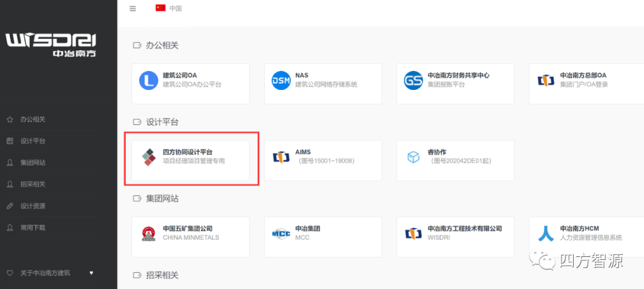The height and width of the screenshot is (289, 644).
Task: Click the blue 人 icon of 中冶南方HCM
Action: (546, 233)
